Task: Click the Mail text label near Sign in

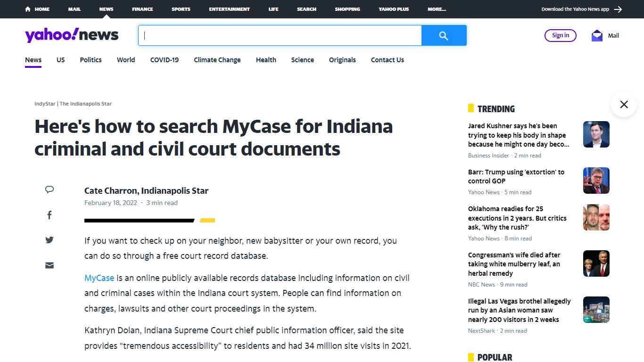Action: tap(613, 36)
